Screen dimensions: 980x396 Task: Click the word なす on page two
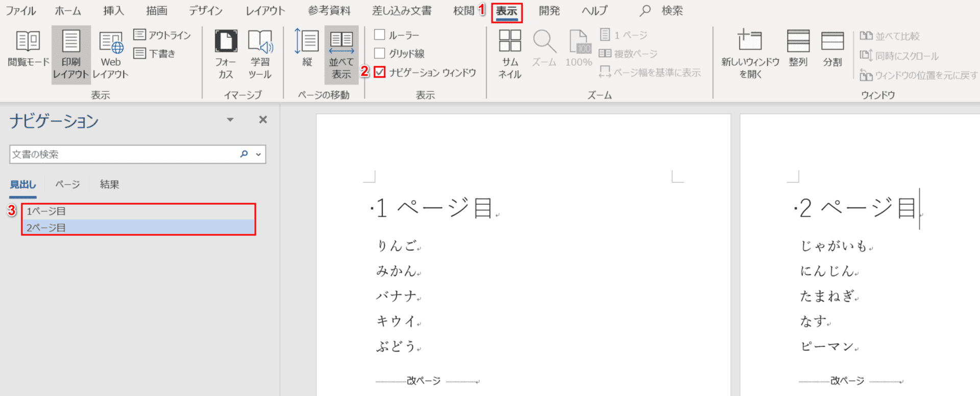click(x=813, y=321)
